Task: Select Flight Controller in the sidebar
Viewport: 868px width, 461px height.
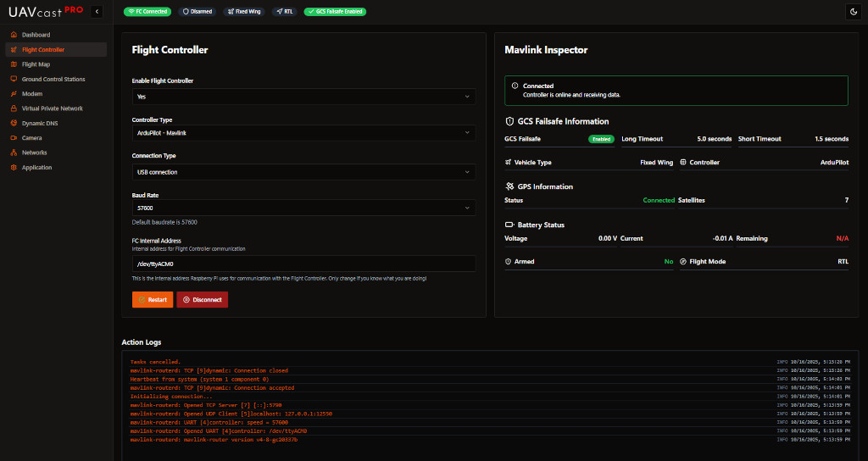Action: coord(43,50)
